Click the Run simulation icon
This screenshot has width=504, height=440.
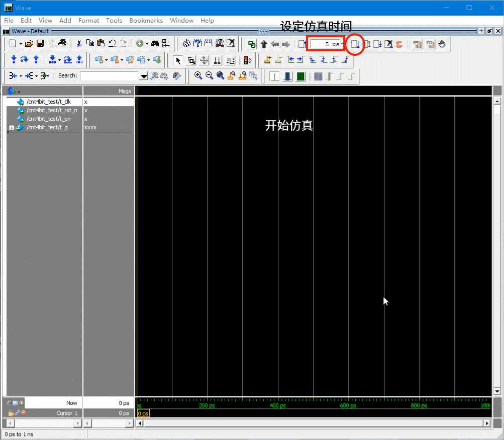[355, 44]
